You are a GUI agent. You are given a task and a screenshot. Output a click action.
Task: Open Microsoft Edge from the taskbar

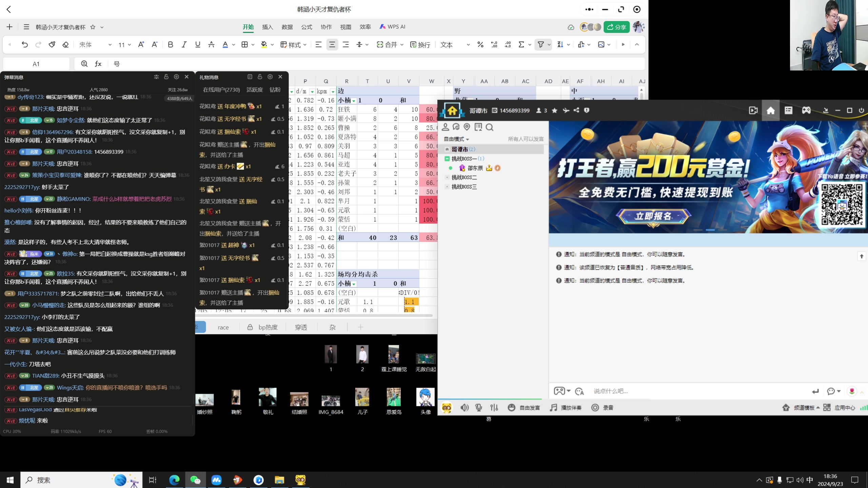click(x=174, y=480)
